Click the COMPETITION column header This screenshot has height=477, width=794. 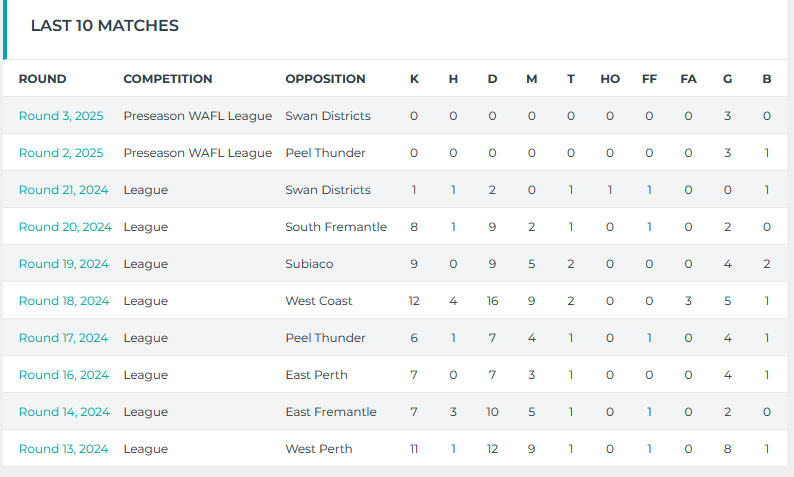point(168,79)
